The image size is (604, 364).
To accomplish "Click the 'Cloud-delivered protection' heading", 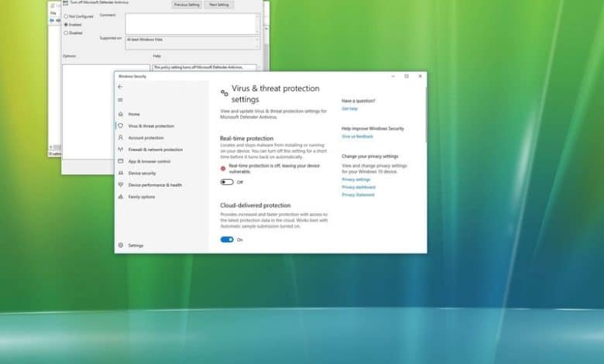I will [x=256, y=205].
